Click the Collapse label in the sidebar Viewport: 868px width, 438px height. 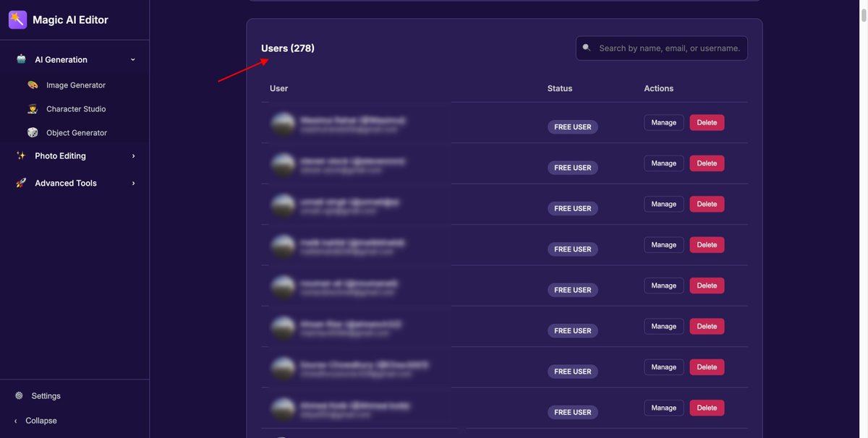coord(41,421)
